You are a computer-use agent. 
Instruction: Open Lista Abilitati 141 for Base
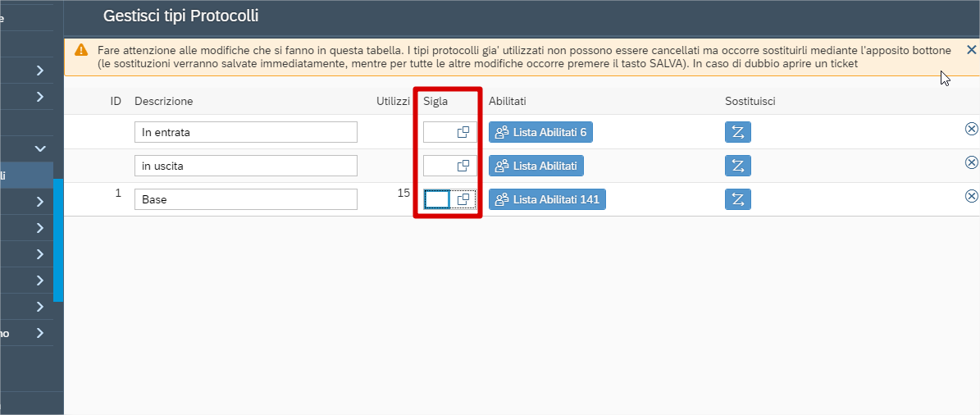tap(547, 199)
